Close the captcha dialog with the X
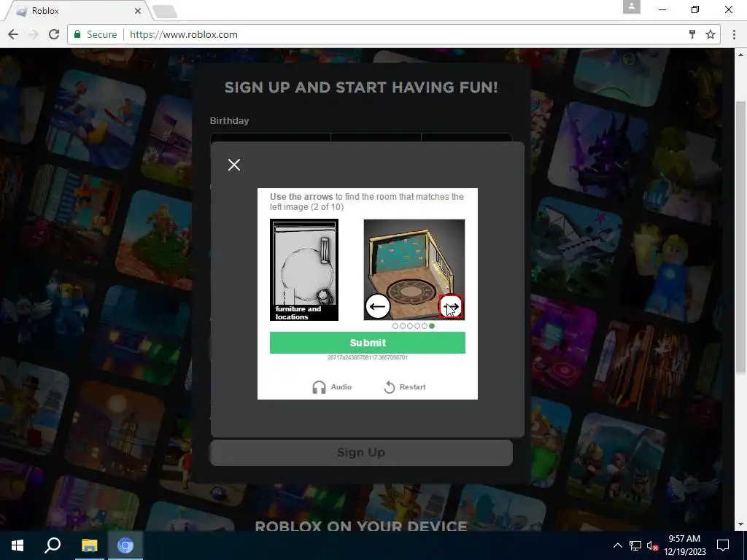747x560 pixels. pos(234,165)
